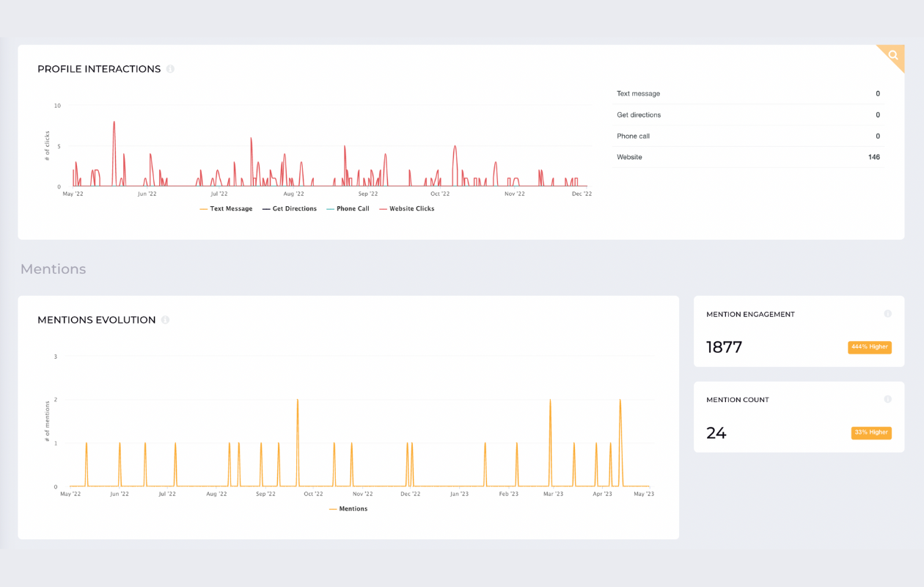924x587 pixels.
Task: Click the MENTIONS EVOLUTION title
Action: coord(97,320)
